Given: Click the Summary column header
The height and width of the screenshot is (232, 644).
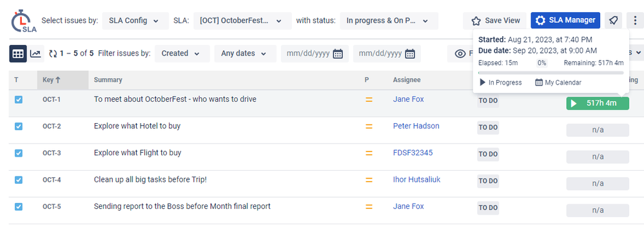Looking at the screenshot, I should tap(108, 80).
